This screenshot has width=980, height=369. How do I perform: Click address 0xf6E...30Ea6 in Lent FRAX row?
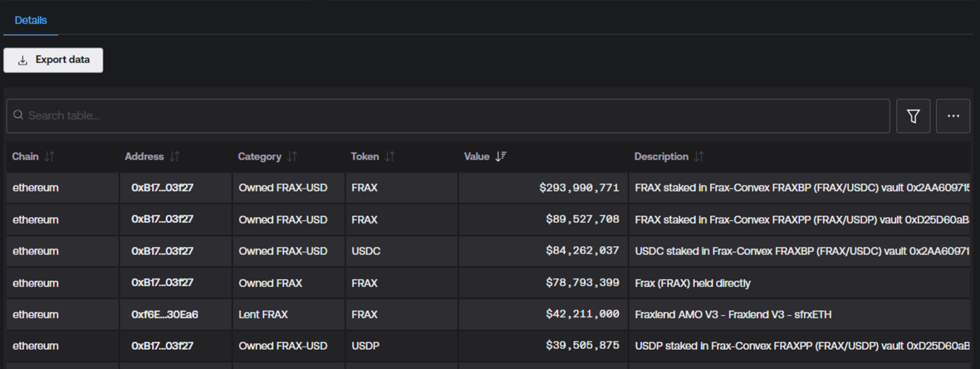[x=164, y=314]
